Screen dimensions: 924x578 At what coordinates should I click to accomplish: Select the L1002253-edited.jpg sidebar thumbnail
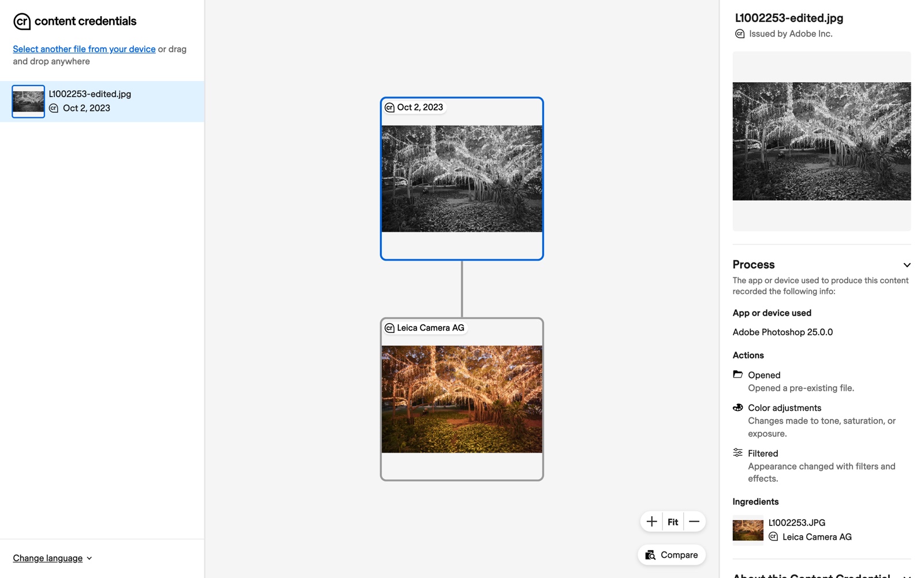pyautogui.click(x=28, y=102)
